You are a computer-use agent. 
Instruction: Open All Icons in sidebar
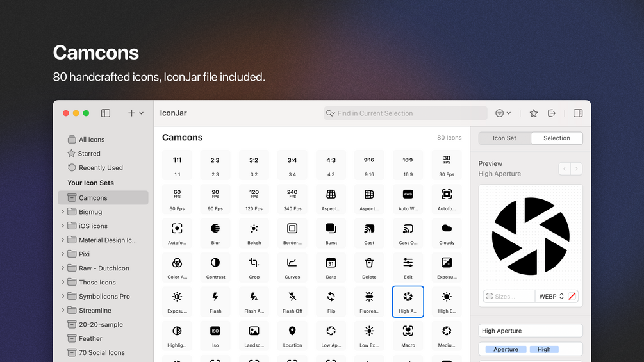click(x=103, y=140)
